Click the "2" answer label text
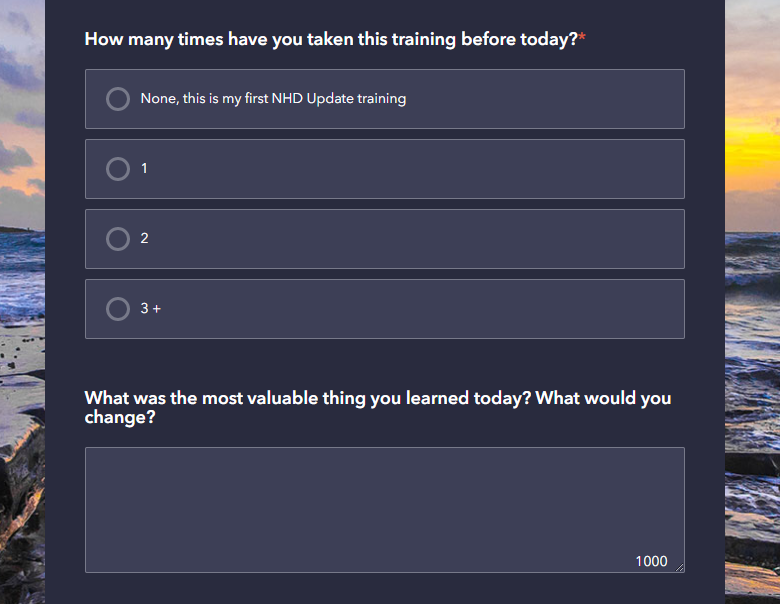 (144, 239)
